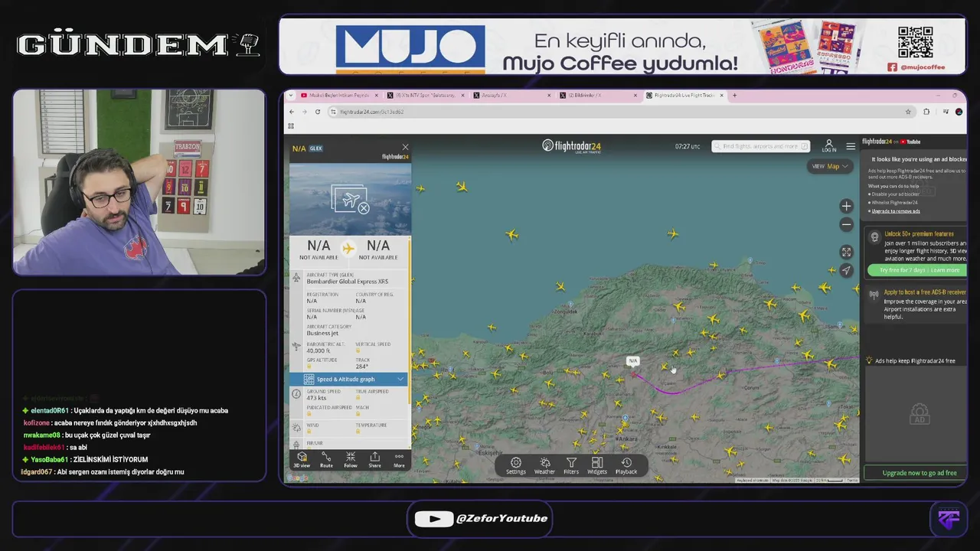Click the site info icon in address bar
Image resolution: width=980 pixels, height=551 pixels.
pyautogui.click(x=333, y=112)
